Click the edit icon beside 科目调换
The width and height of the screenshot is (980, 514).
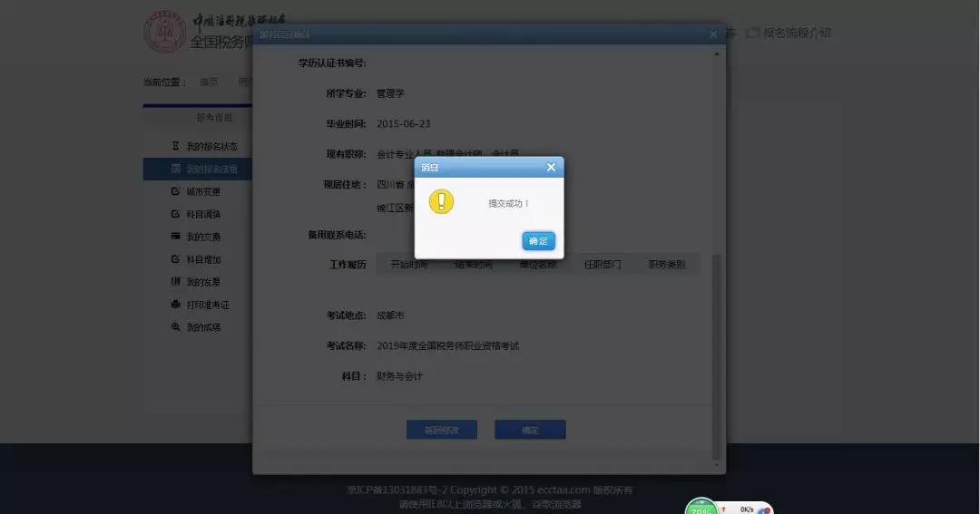tap(176, 214)
